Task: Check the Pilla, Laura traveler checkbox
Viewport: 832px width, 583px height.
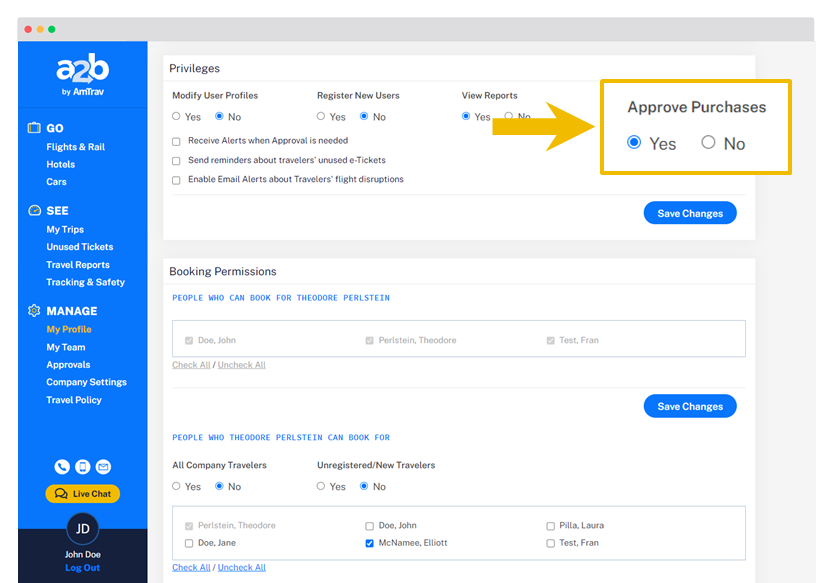Action: [550, 525]
